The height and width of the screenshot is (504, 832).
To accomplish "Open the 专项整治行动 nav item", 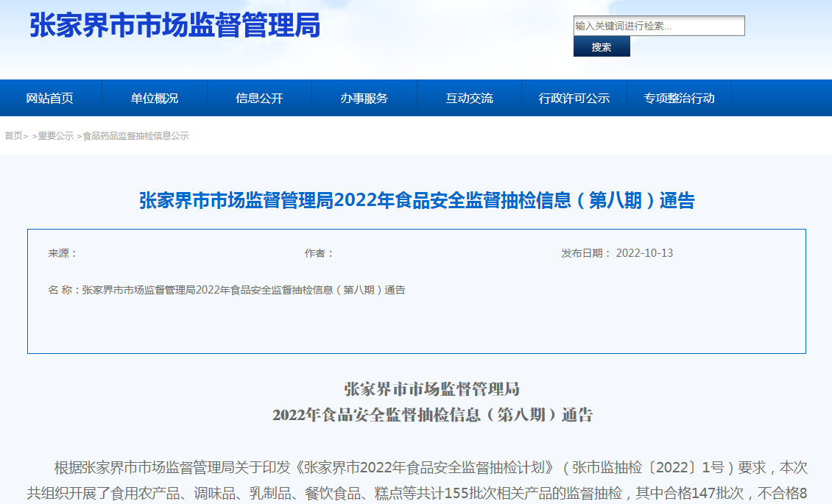I will tap(679, 98).
